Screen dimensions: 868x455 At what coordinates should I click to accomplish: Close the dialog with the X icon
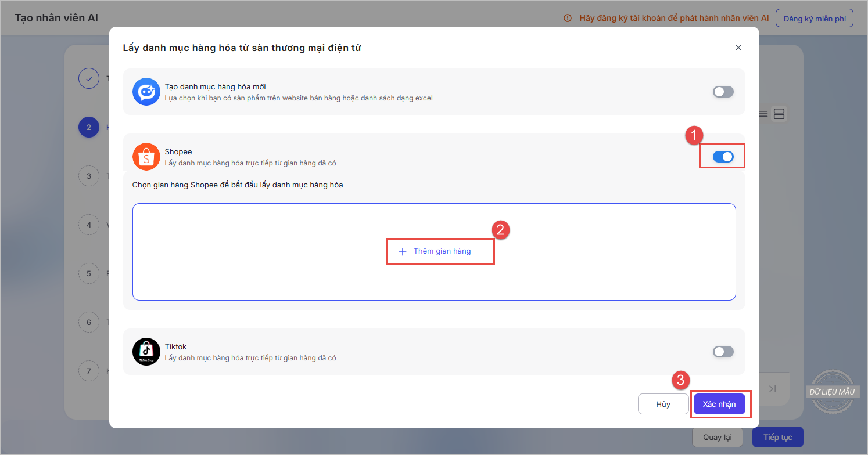(738, 48)
